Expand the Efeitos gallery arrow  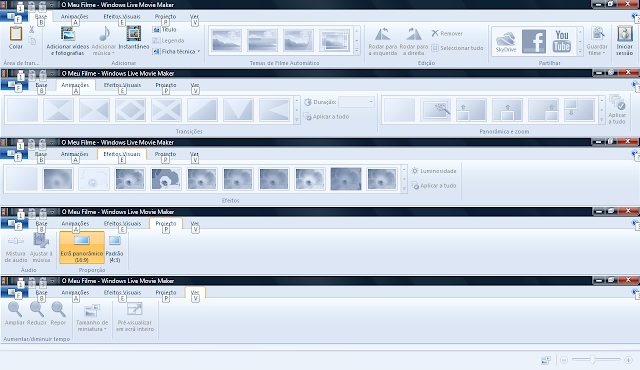pyautogui.click(x=404, y=188)
